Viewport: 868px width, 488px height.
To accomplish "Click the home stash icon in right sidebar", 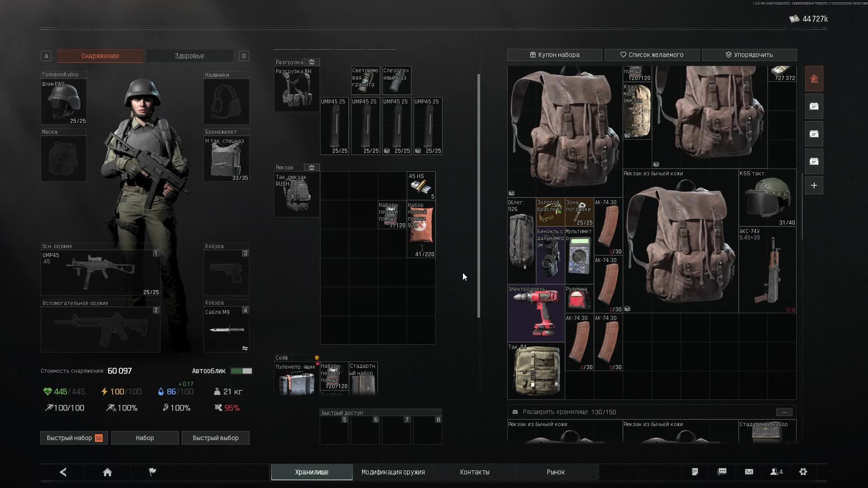I will 814,79.
